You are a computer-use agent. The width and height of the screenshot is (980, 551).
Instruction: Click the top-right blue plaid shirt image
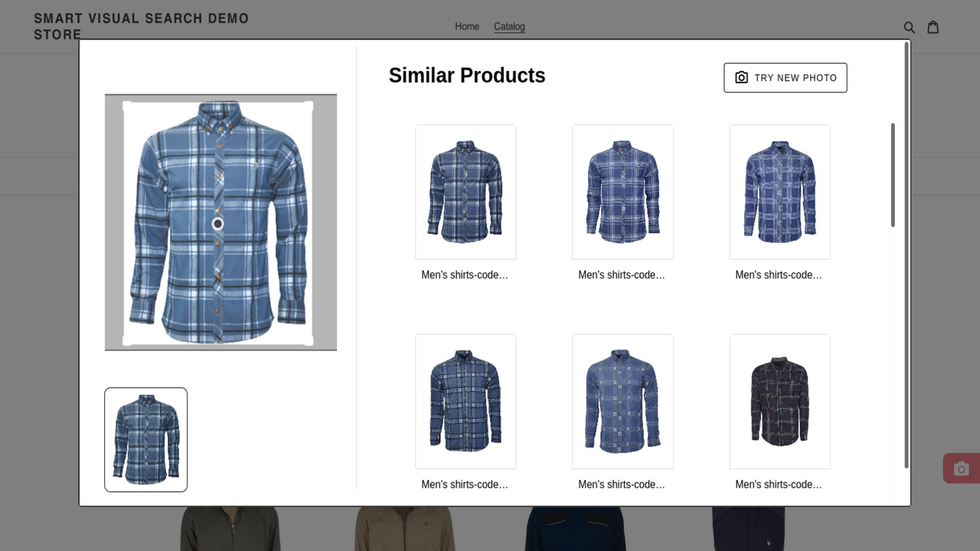(x=779, y=191)
